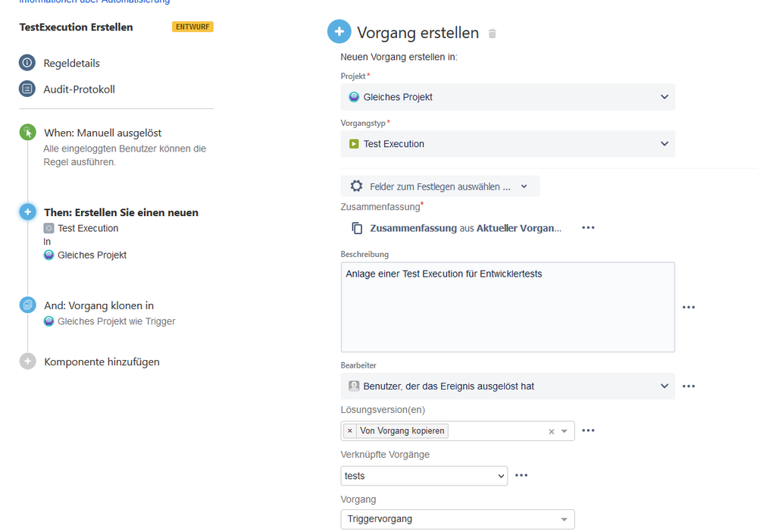The image size is (757, 532).
Task: Click the plus icon for Komponente hinzufügen
Action: [27, 361]
